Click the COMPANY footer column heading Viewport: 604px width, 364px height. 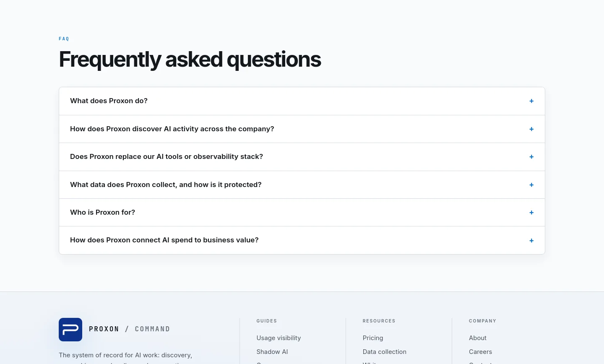482,321
